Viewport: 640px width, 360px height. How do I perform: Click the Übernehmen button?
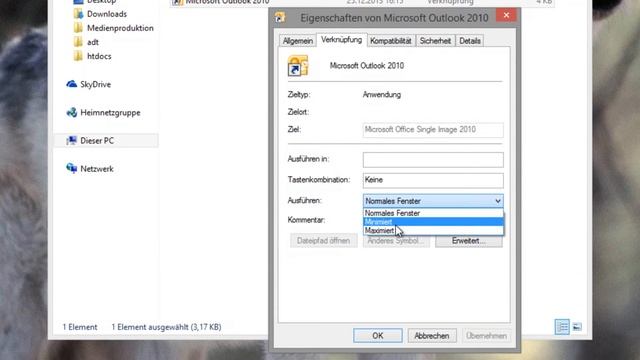[x=486, y=336]
